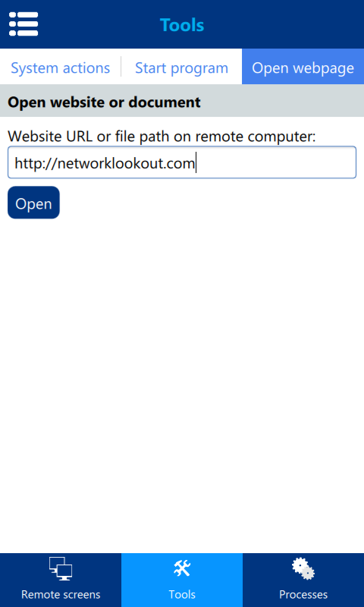Open the Processes gears icon
The width and height of the screenshot is (364, 607).
tap(303, 568)
